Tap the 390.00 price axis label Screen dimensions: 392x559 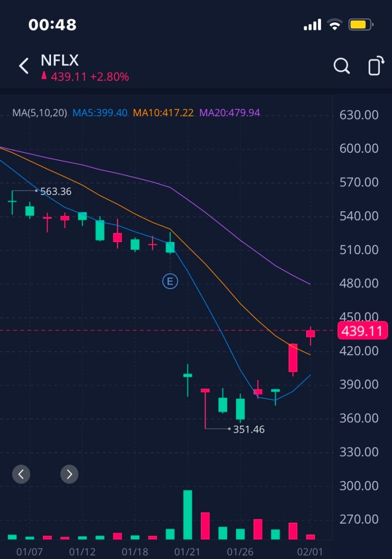point(359,384)
